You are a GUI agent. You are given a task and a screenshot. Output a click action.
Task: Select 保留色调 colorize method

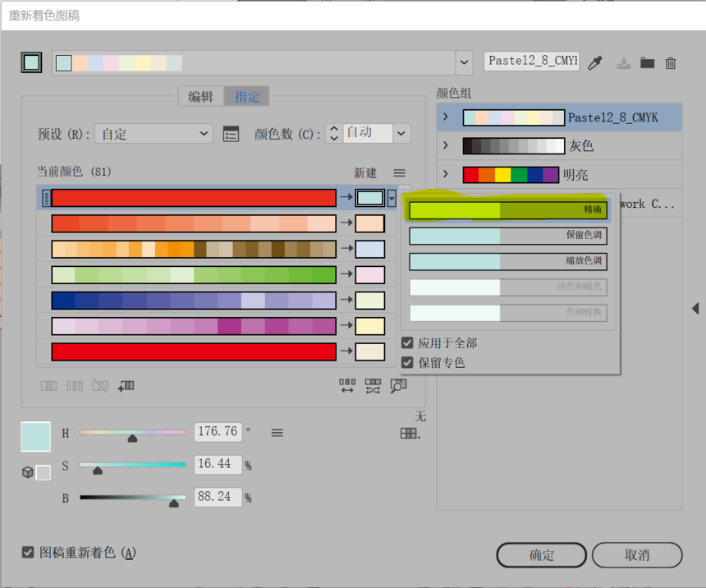point(508,236)
